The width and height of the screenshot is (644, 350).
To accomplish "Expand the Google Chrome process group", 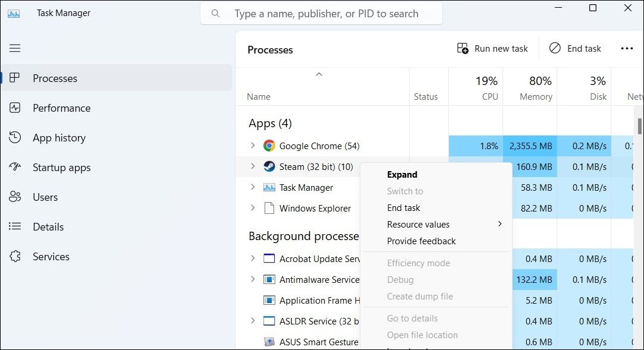I will (252, 146).
